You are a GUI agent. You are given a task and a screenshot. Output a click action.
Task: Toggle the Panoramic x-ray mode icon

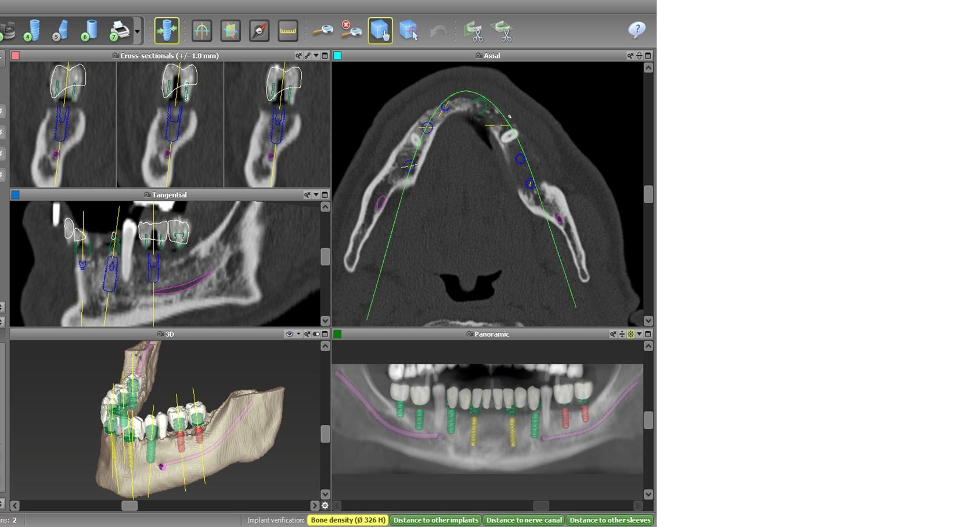pos(630,334)
